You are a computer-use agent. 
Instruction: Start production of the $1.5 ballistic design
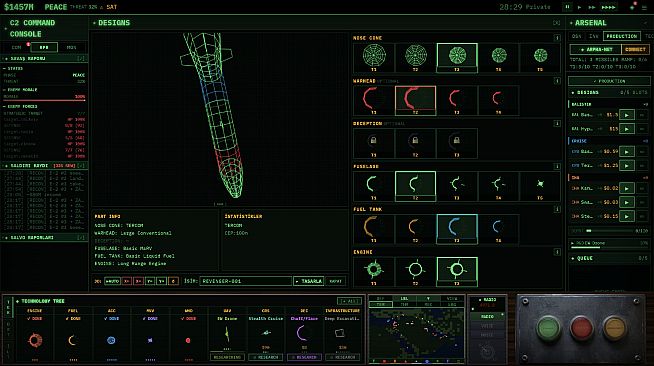[x=627, y=115]
